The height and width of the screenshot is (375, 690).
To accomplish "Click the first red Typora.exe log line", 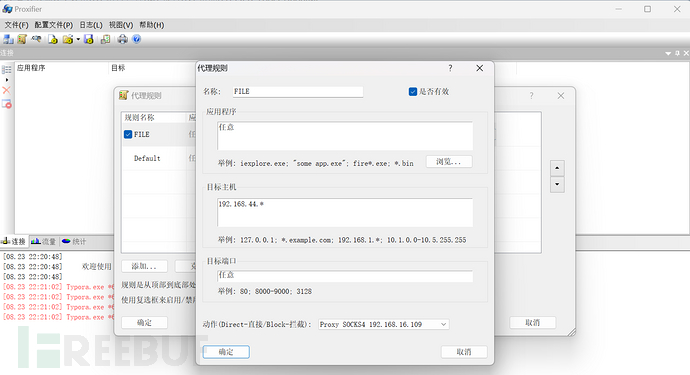I will pyautogui.click(x=58, y=287).
